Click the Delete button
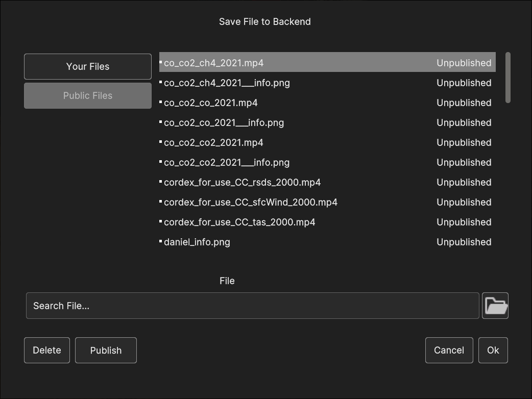Screen dimensions: 532x399 (x=47, y=350)
